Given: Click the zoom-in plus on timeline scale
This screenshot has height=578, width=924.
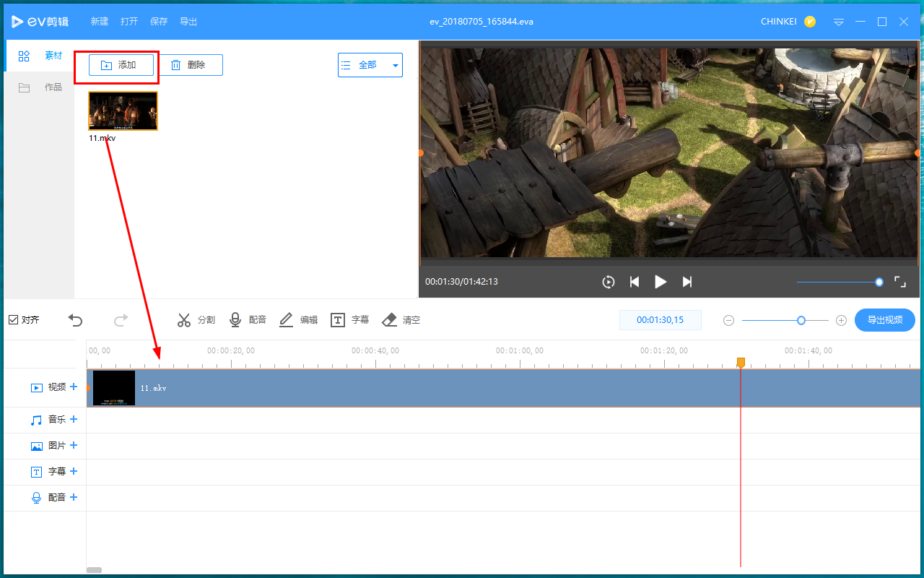Looking at the screenshot, I should coord(841,320).
